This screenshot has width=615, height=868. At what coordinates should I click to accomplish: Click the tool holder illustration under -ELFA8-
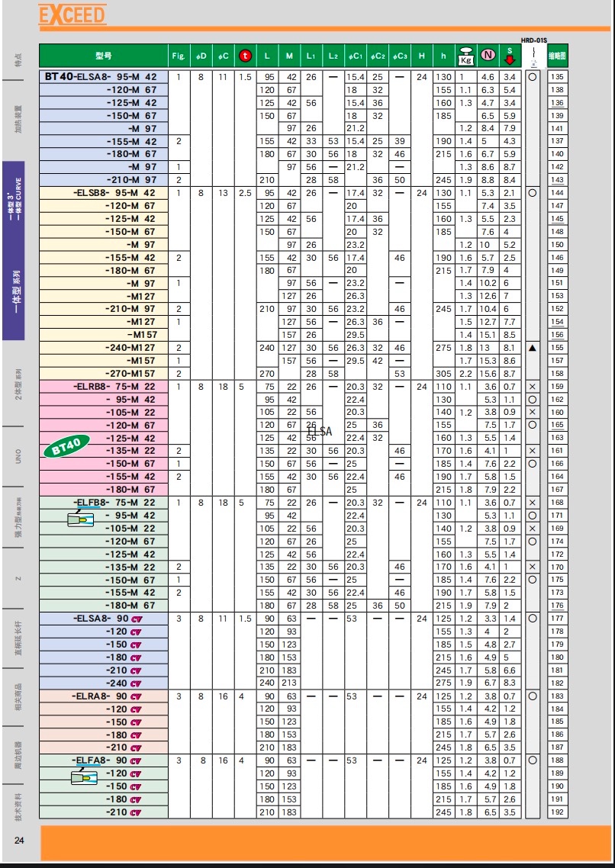coord(85,778)
